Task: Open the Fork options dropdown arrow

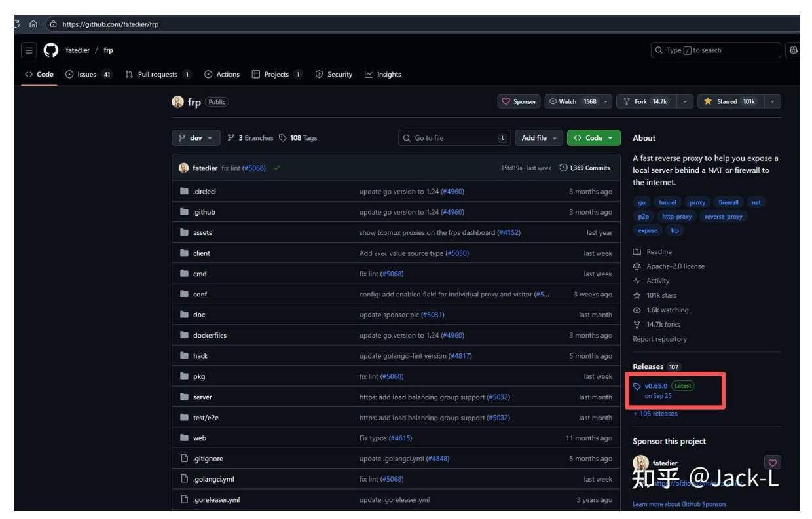Action: click(684, 101)
